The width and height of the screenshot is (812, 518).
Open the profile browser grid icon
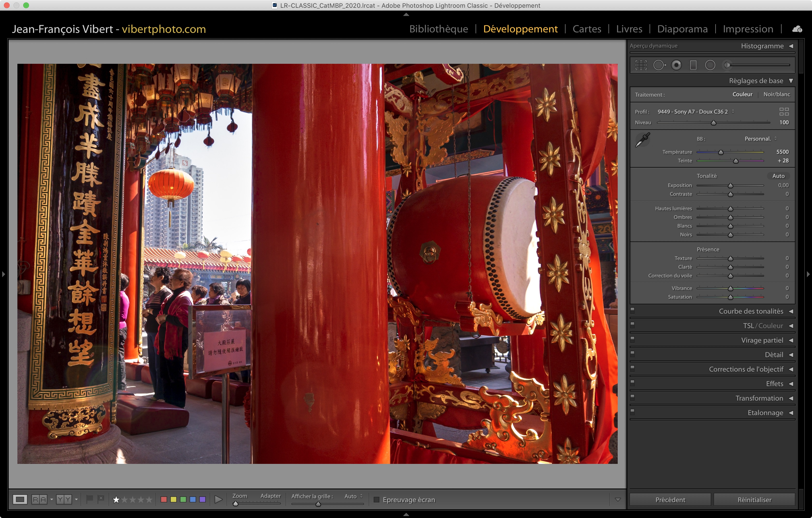coord(784,112)
